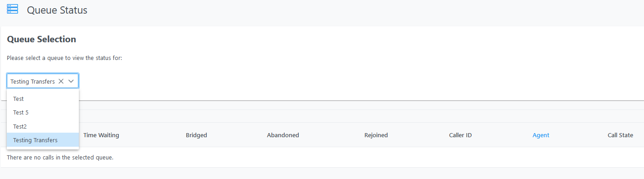The image size is (644, 179).
Task: Click the Please select a queue instruction text
Action: tap(64, 58)
